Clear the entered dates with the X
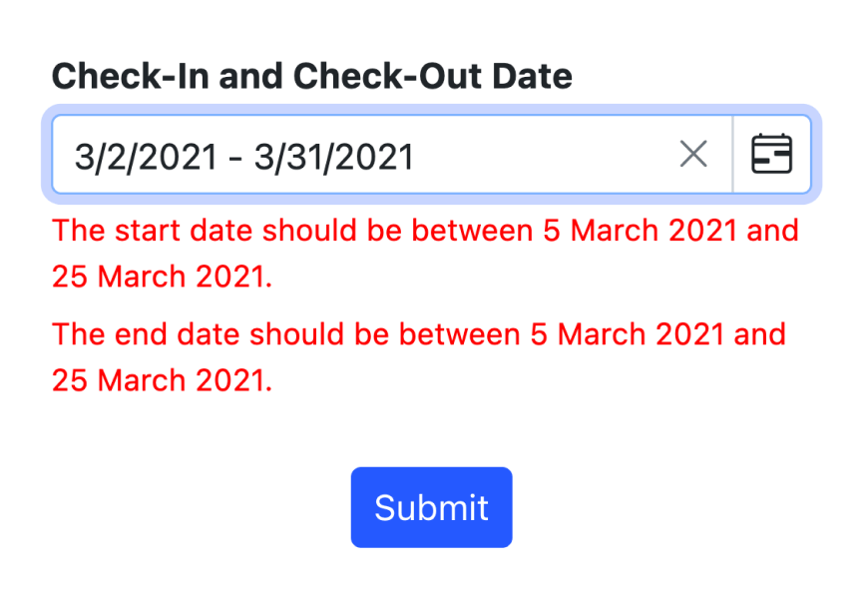 693,154
